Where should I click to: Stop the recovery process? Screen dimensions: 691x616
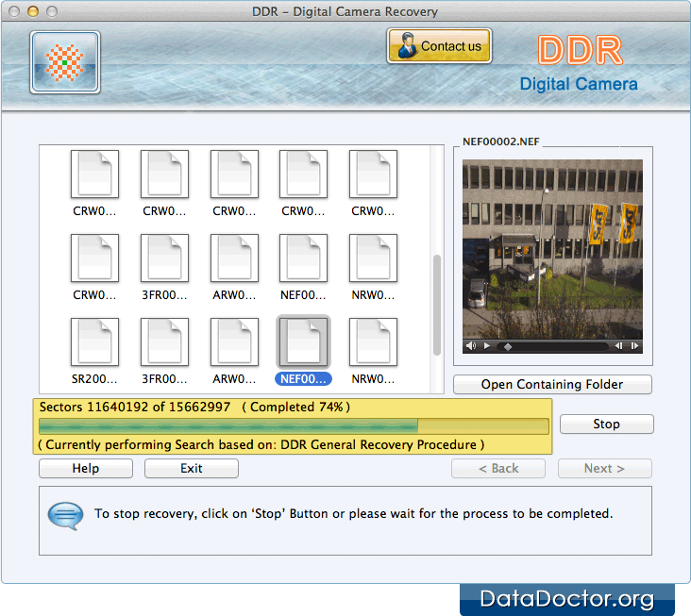pos(606,424)
